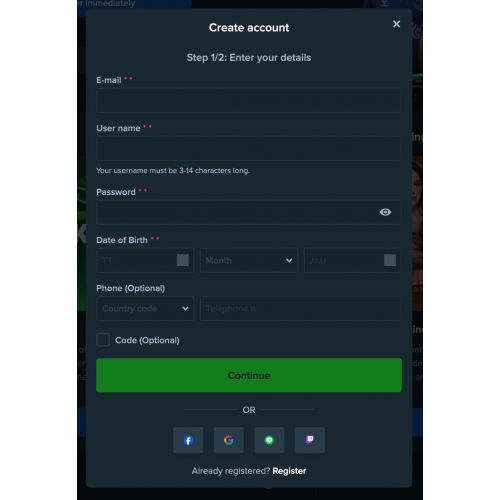Sign up with the LINE icon
500x500 pixels.
[269, 440]
